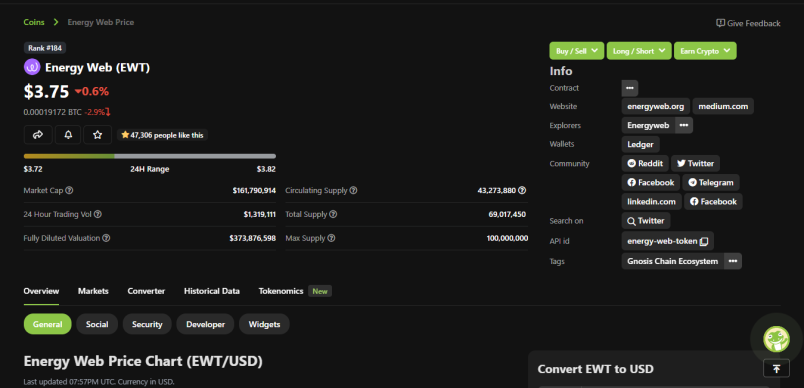Switch to the Historical Data tab
The height and width of the screenshot is (388, 804).
click(212, 291)
